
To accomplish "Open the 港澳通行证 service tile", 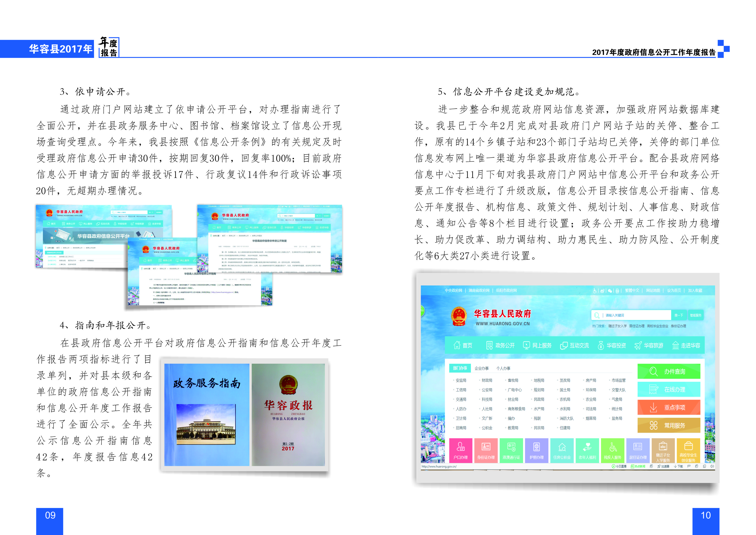I will click(511, 450).
